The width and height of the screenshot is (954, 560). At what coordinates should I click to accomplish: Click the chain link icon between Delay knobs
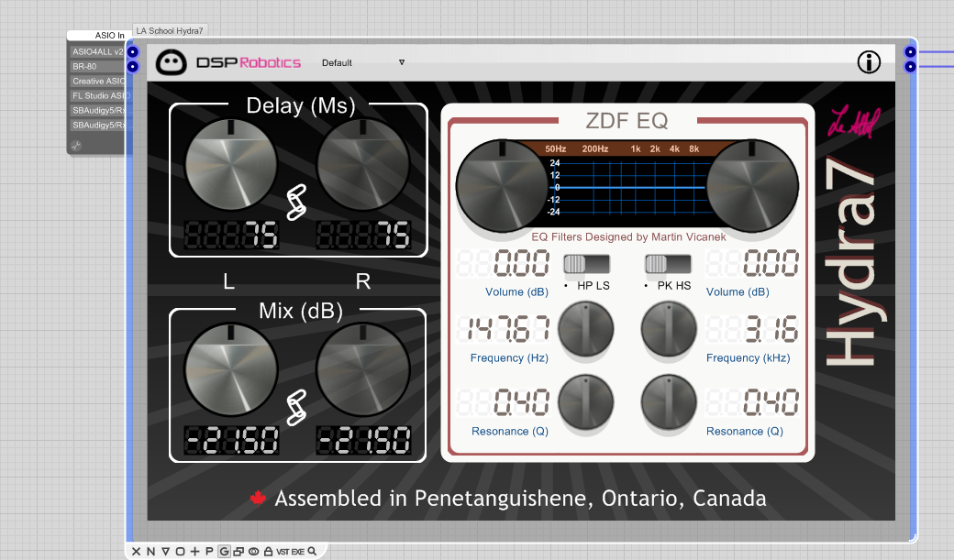[x=296, y=202]
